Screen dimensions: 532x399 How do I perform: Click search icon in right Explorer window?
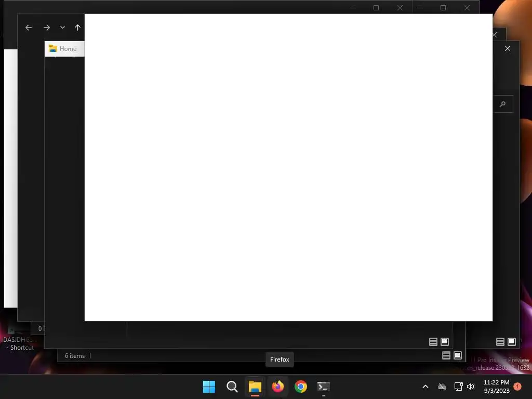(503, 104)
